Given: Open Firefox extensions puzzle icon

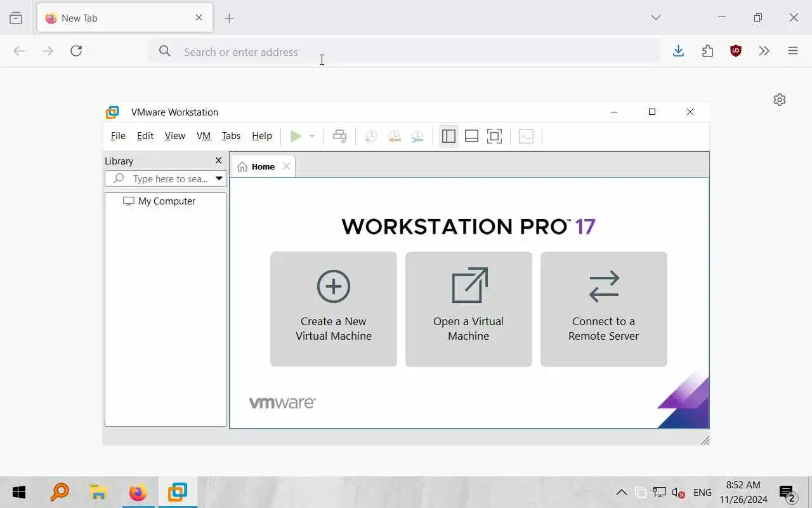Looking at the screenshot, I should coord(708,51).
